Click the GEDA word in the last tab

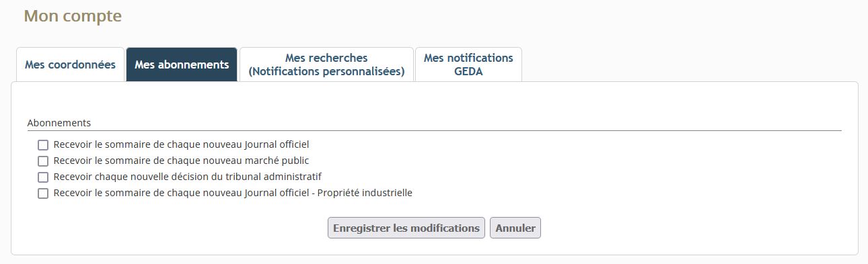click(x=468, y=72)
